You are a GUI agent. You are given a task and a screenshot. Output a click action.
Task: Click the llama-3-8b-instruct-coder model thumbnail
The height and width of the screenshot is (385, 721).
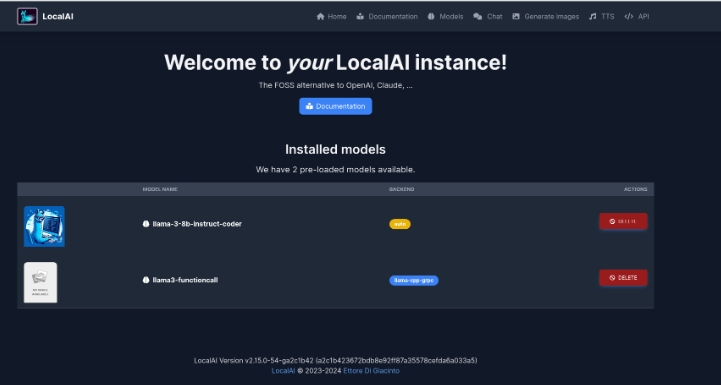pos(44,226)
